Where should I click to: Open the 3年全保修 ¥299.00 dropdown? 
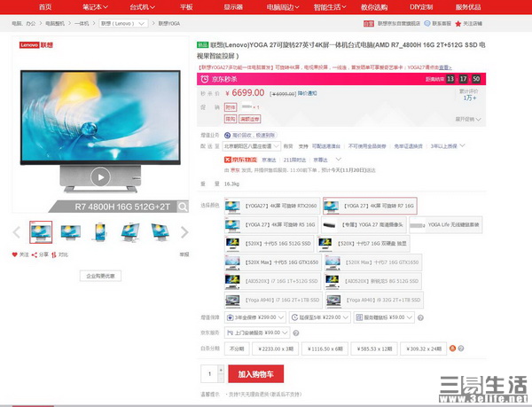tap(255, 317)
